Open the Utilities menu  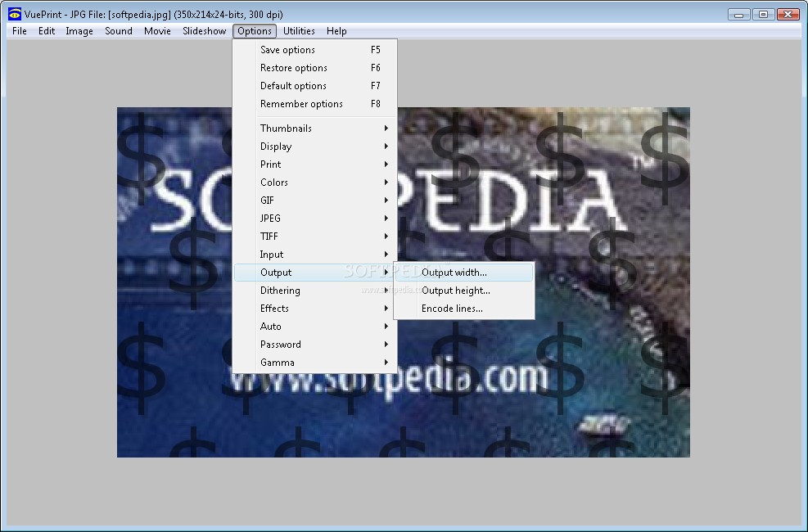[x=299, y=31]
